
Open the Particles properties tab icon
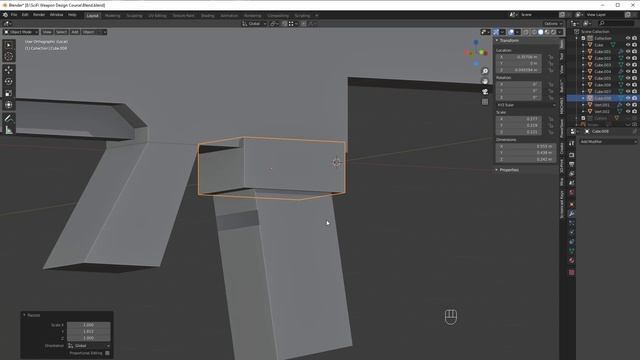572,223
